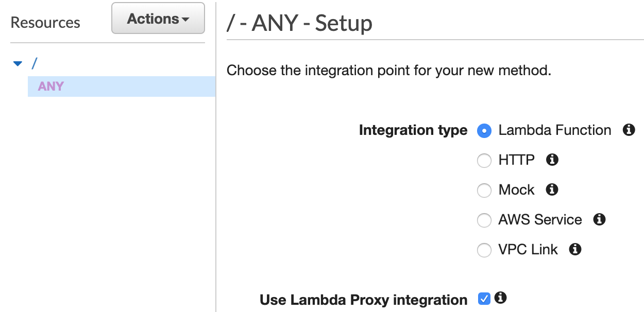Pick AWS Service as integration type

[484, 220]
